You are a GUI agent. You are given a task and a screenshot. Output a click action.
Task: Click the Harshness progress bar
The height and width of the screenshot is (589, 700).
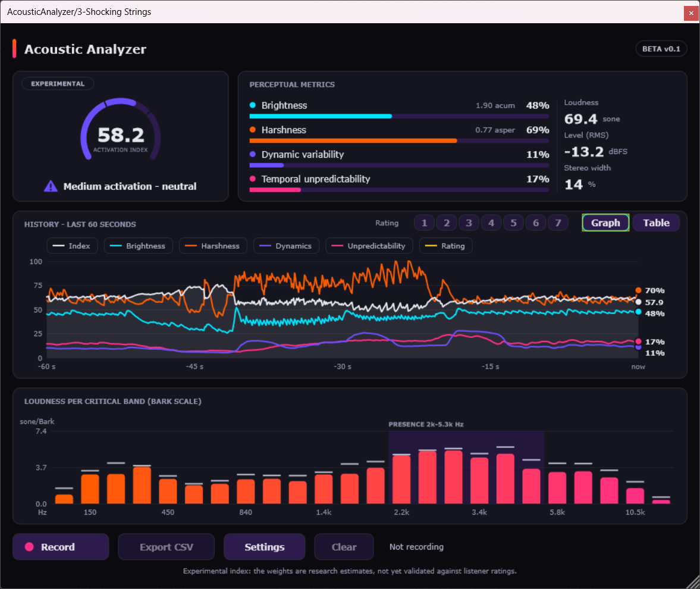pos(399,140)
